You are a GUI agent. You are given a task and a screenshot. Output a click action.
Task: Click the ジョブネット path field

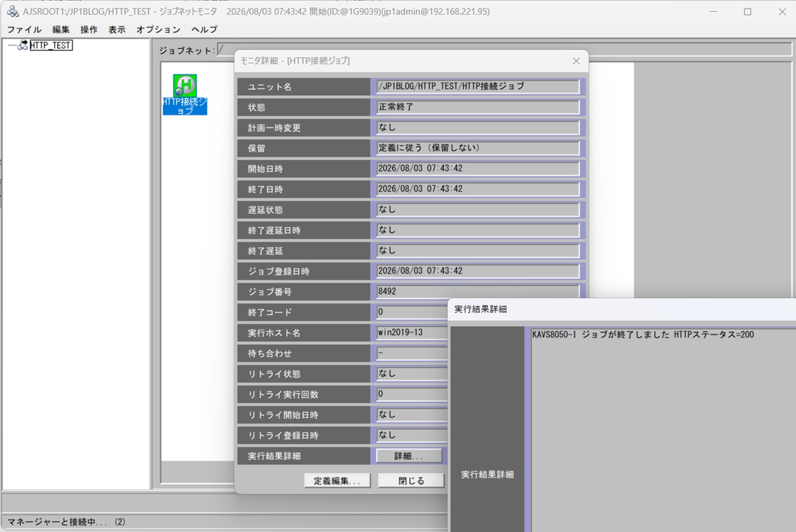pyautogui.click(x=504, y=50)
